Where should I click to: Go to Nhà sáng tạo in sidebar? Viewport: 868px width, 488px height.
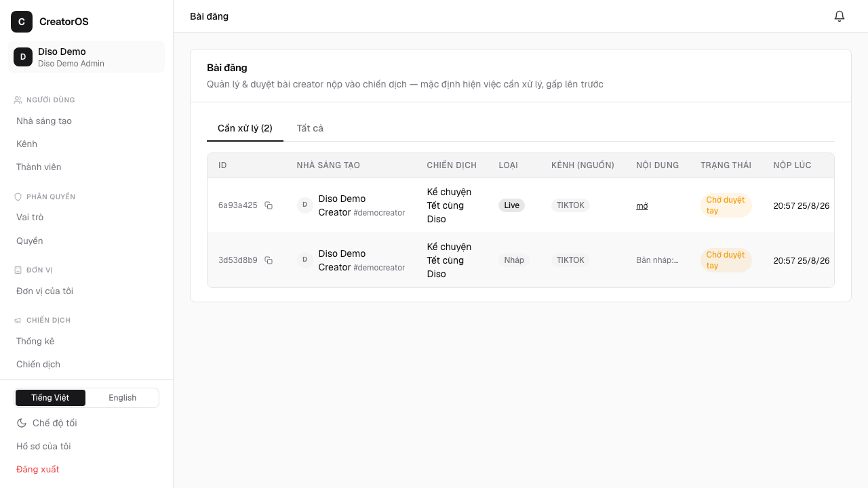(44, 121)
